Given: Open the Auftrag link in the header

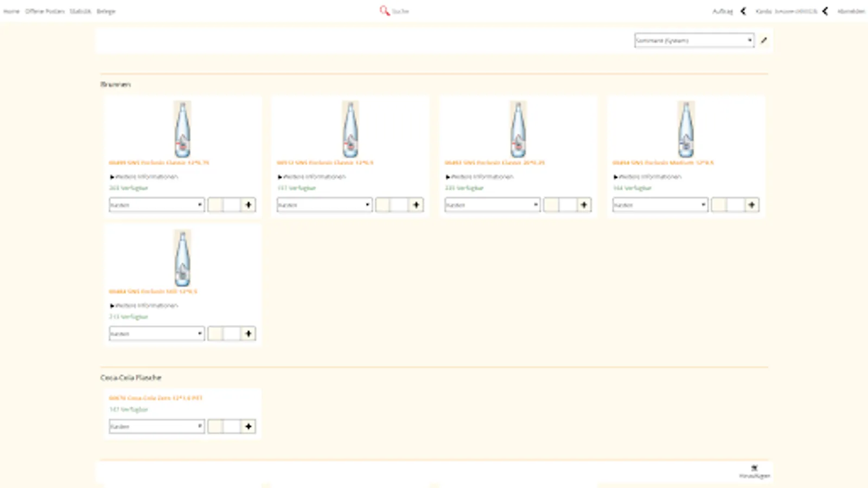Looking at the screenshot, I should (722, 11).
